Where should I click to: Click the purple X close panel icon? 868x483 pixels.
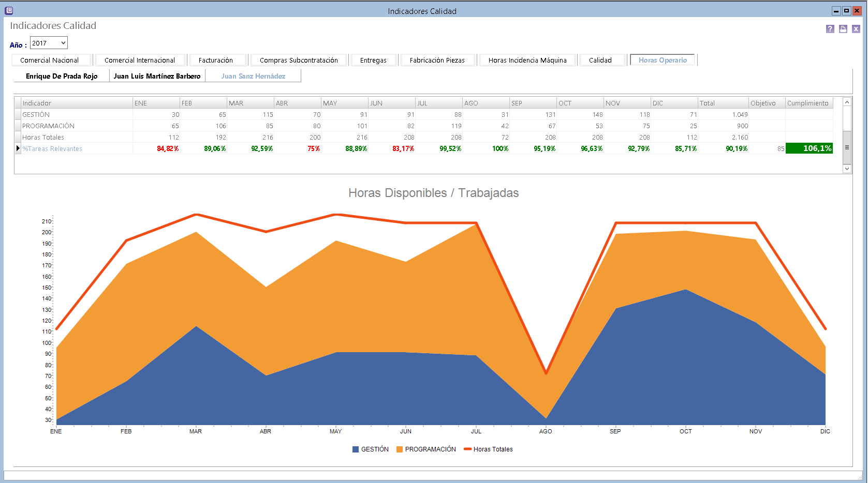(856, 29)
